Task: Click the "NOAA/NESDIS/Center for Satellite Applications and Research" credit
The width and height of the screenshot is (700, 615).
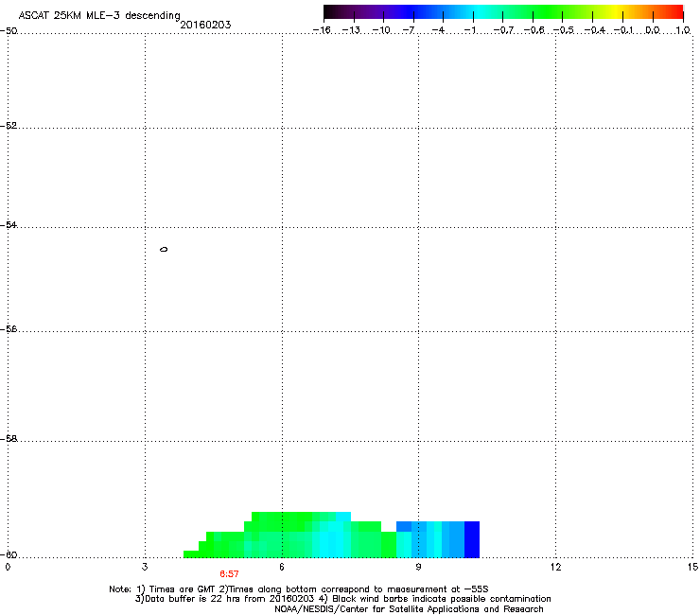Action: tap(409, 609)
